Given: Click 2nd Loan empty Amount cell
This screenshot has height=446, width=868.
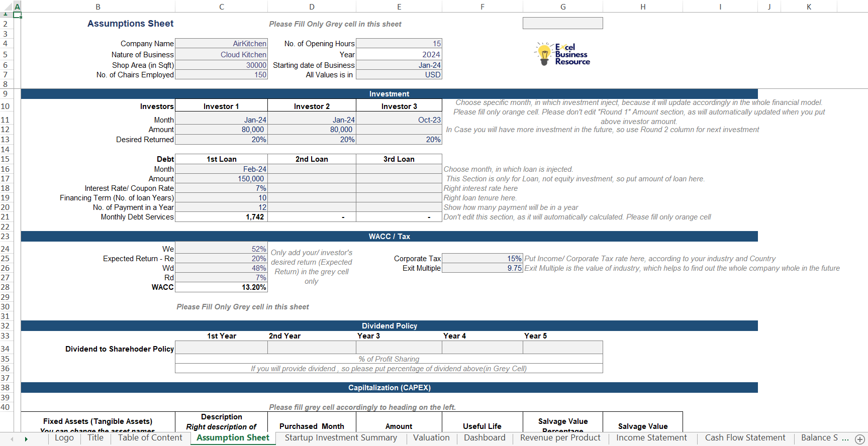Looking at the screenshot, I should [x=312, y=179].
